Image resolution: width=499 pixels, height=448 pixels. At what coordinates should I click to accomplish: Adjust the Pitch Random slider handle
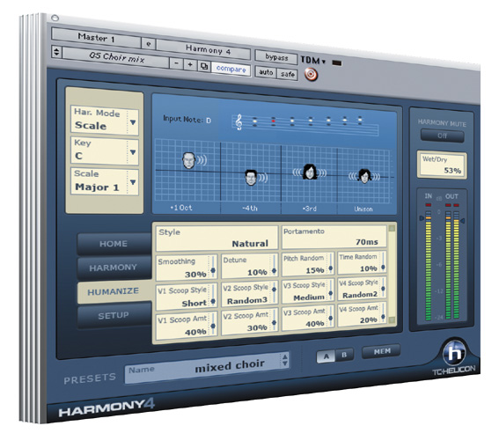point(331,268)
